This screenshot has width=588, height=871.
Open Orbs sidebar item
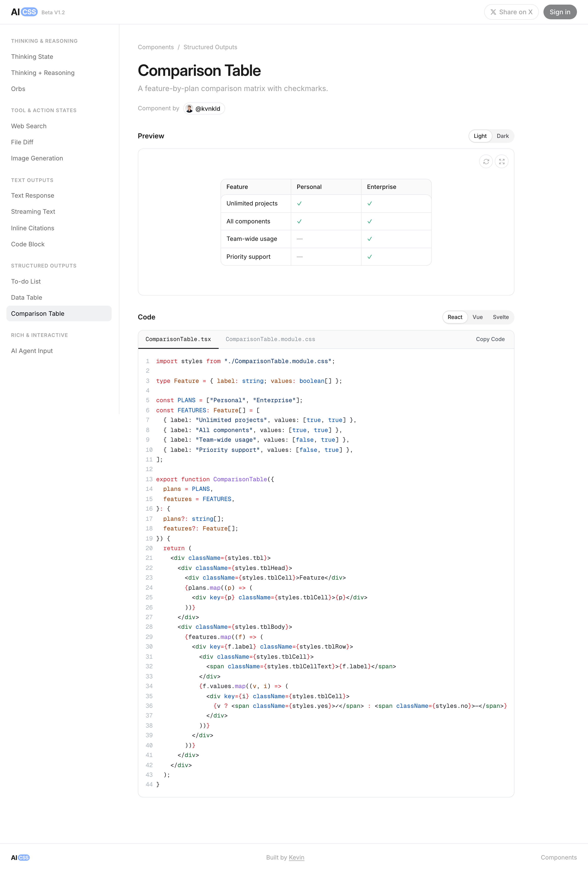pyautogui.click(x=59, y=89)
